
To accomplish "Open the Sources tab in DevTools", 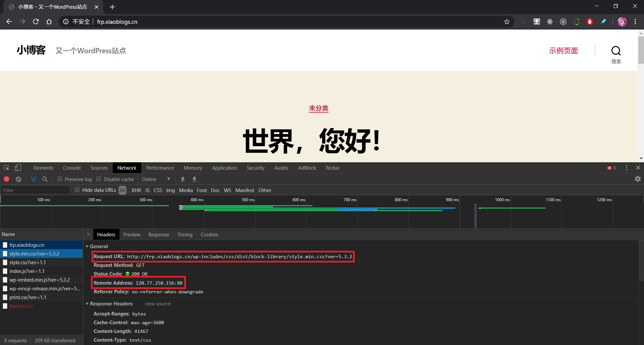I will pyautogui.click(x=99, y=168).
